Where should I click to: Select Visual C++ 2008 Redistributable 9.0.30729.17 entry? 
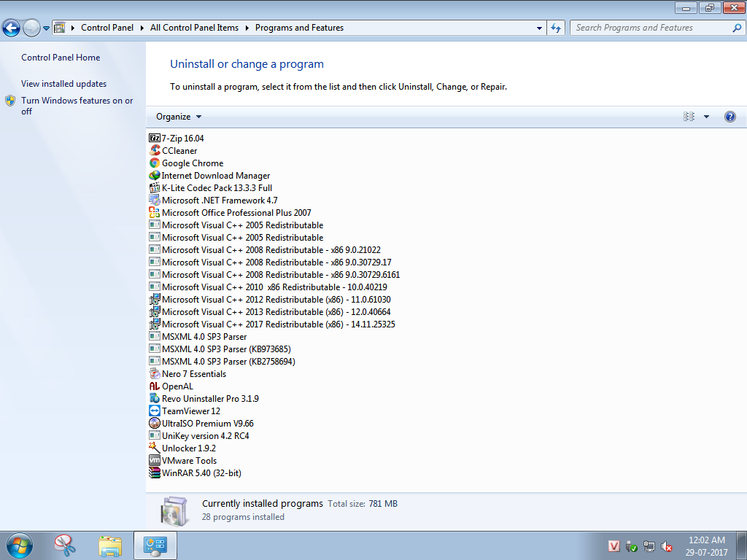[271, 262]
